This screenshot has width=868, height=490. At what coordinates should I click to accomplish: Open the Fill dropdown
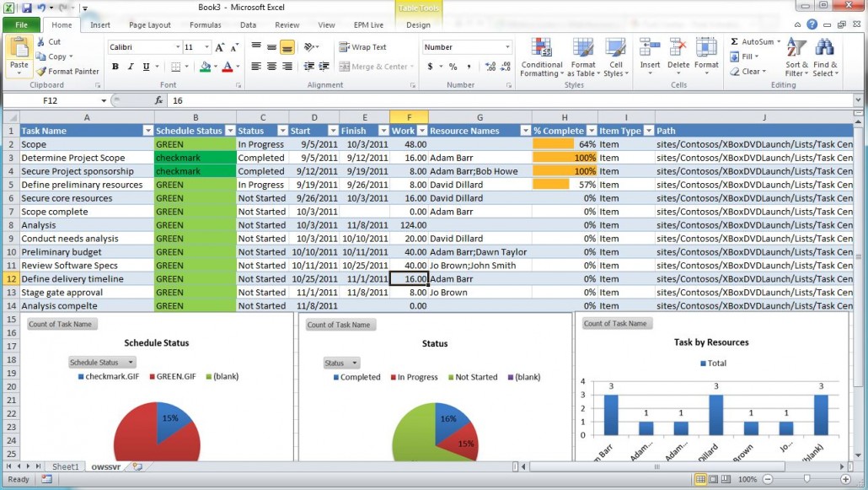(x=744, y=57)
